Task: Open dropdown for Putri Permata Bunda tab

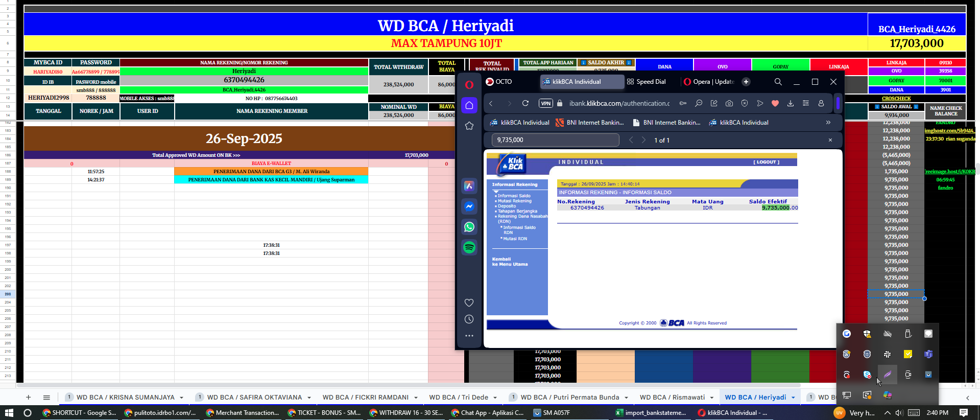Action: [626, 398]
